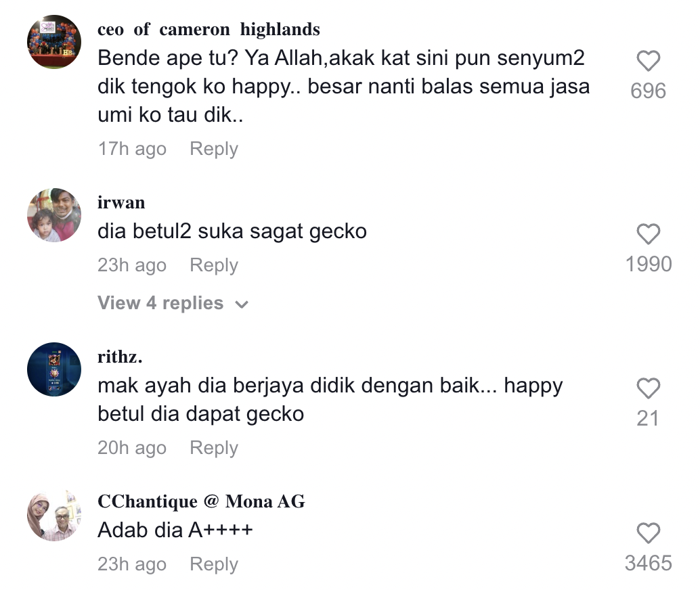700x590 pixels.
Task: Open username 'irwan'
Action: [121, 203]
